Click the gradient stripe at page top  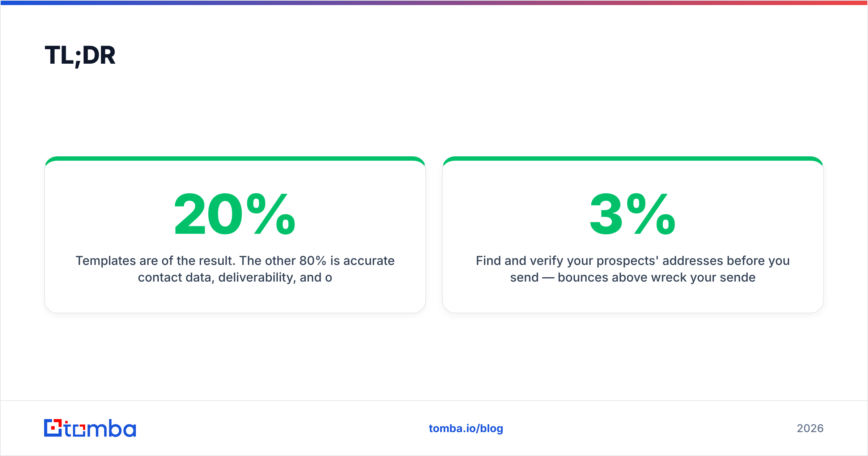(x=434, y=3)
